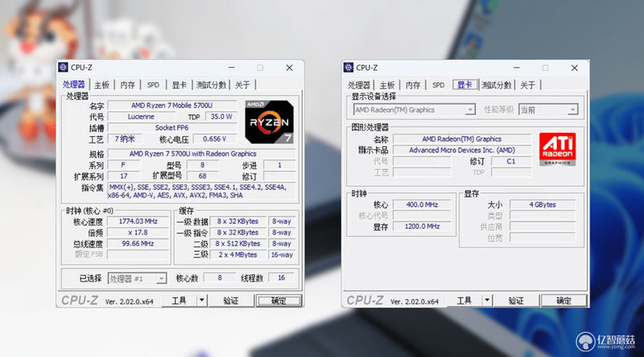
Task: Minimize the right CPU-Z window
Action: pos(517,68)
